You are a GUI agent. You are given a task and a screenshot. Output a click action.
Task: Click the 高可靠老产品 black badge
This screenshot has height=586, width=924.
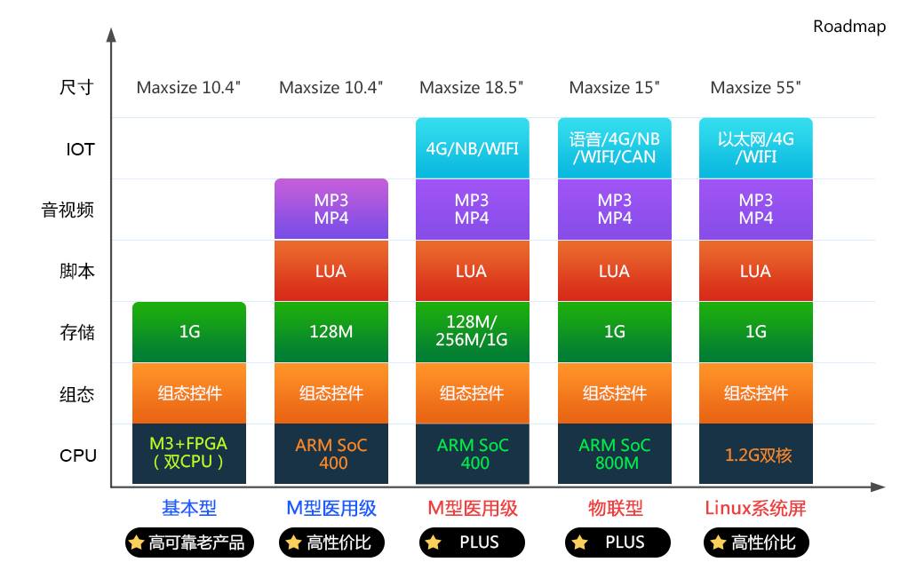(x=189, y=542)
